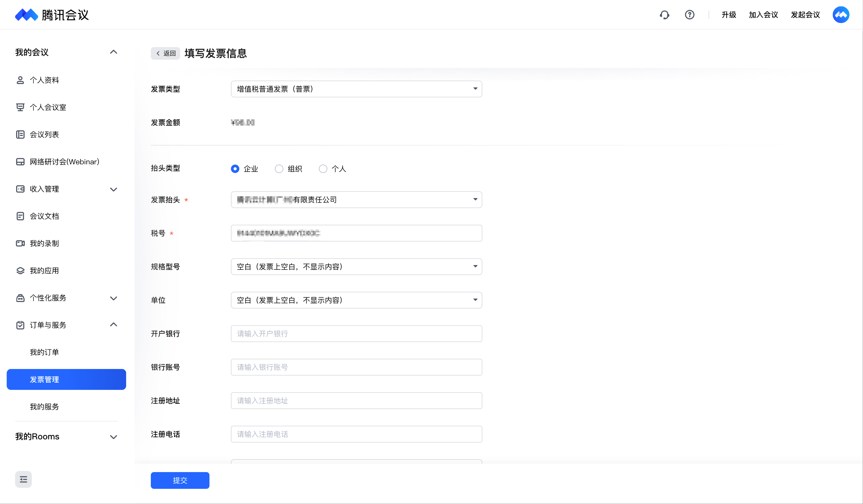863x504 pixels.
Task: Open 我的录制 in the sidebar
Action: (44, 243)
